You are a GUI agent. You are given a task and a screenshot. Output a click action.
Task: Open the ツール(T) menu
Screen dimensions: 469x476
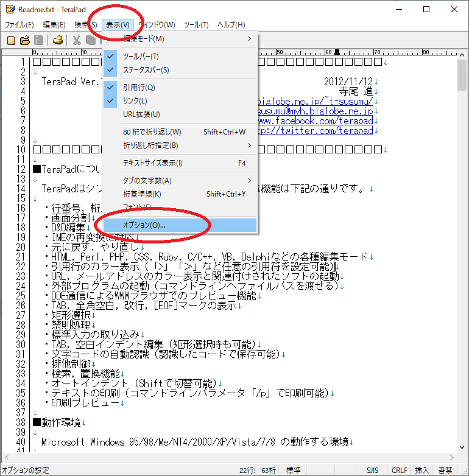pos(196,24)
